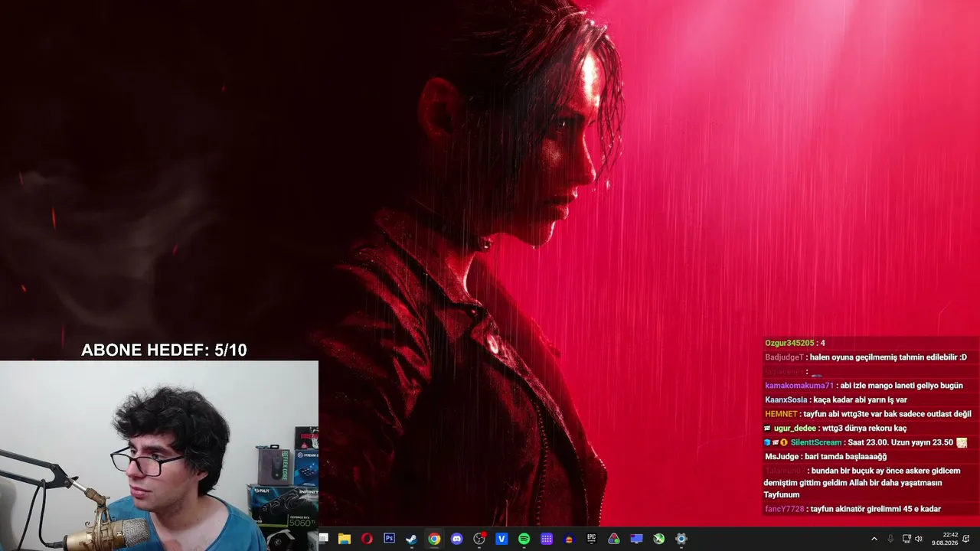Click the message "wttg3 dünya rekoru kaç"
This screenshot has width=980, height=551.
click(864, 429)
